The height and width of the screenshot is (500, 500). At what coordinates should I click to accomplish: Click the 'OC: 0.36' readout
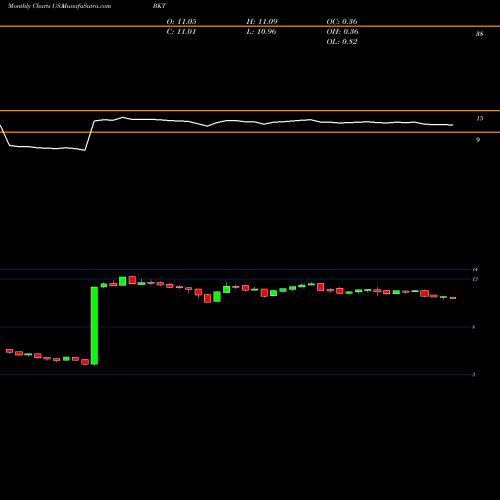(x=342, y=22)
